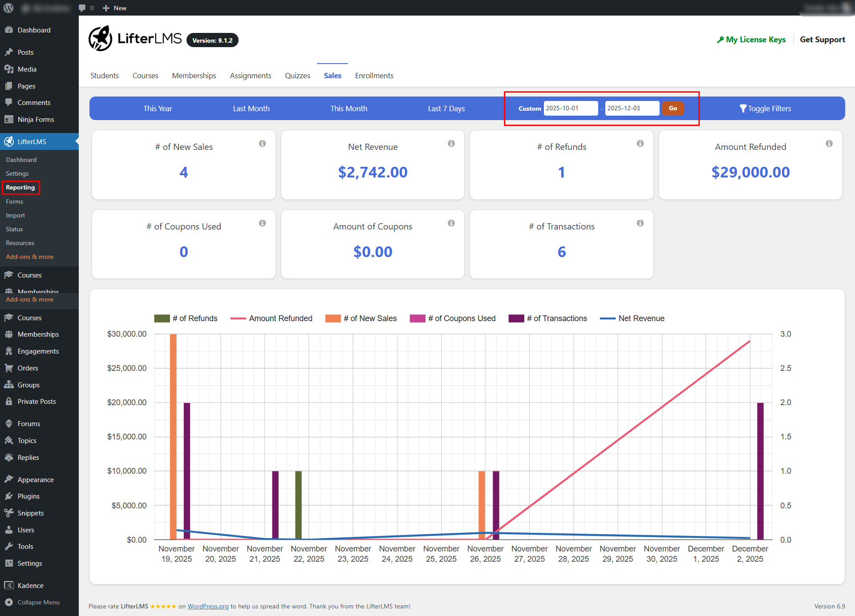This screenshot has width=855, height=616.
Task: Click the Dashboard gauge icon in sidebar
Action: click(x=9, y=30)
